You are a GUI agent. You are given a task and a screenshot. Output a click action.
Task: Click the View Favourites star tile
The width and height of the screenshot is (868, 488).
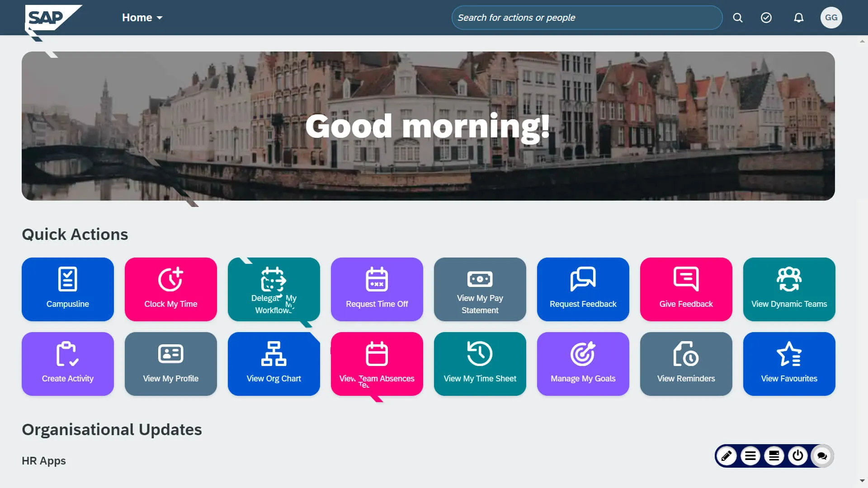[789, 364]
